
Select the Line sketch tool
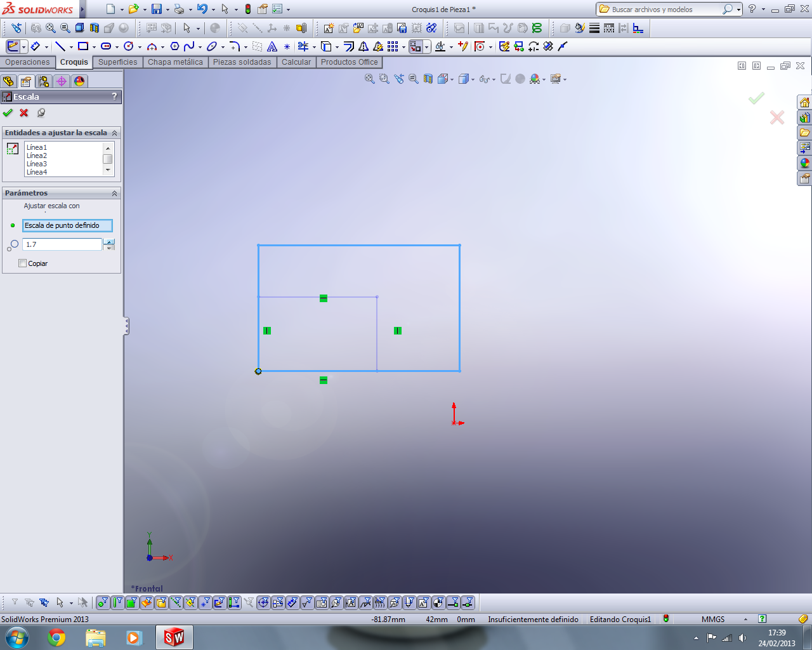pos(60,46)
